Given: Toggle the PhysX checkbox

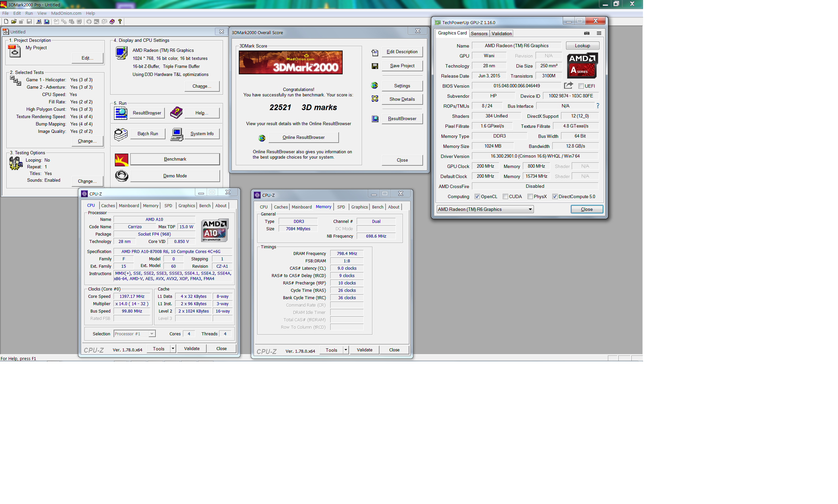Looking at the screenshot, I should (530, 196).
